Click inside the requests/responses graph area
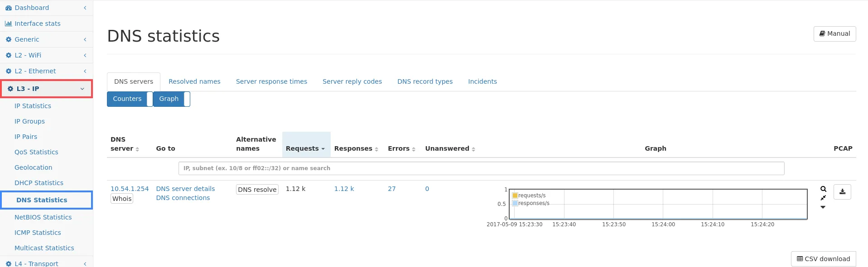This screenshot has width=868, height=267. pyautogui.click(x=658, y=204)
